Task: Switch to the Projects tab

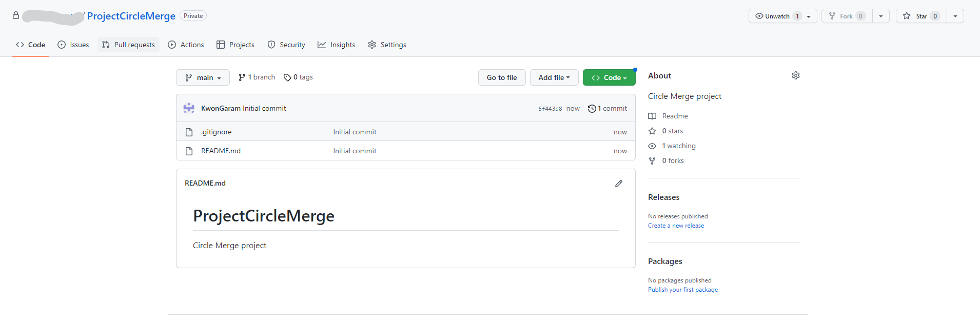Action: point(236,45)
